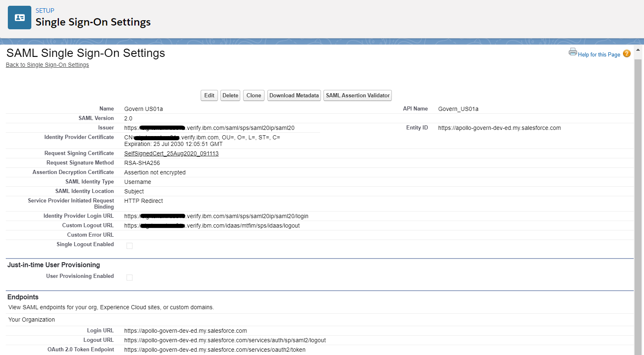Viewport: 644px width, 355px height.
Task: Click the Logout URL value ending saml2/logout
Action: (225, 340)
